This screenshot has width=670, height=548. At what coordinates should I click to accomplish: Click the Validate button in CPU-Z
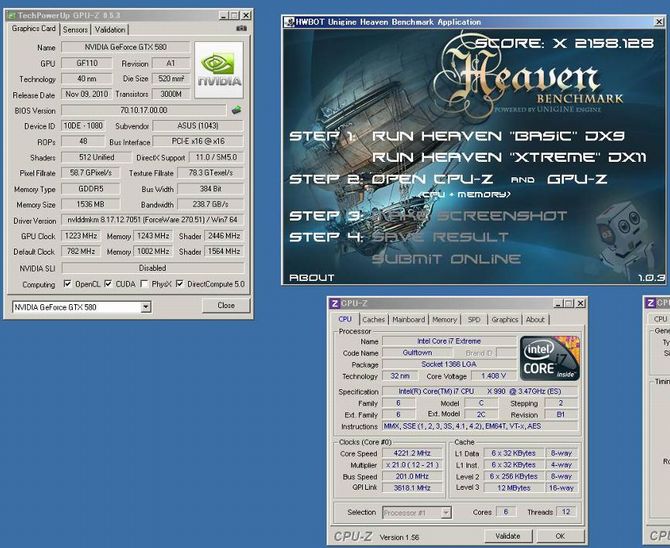coord(508,536)
